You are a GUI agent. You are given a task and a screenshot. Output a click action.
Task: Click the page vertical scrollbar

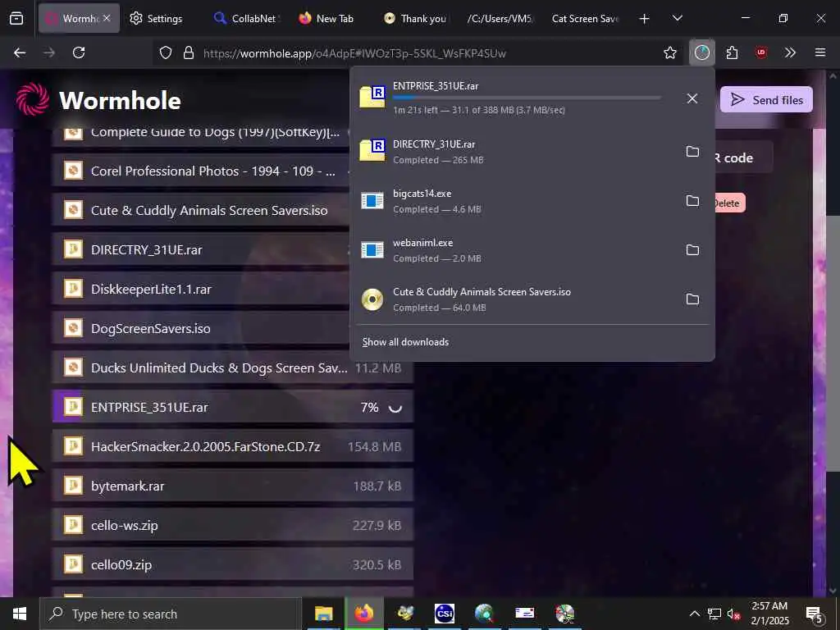point(832,343)
